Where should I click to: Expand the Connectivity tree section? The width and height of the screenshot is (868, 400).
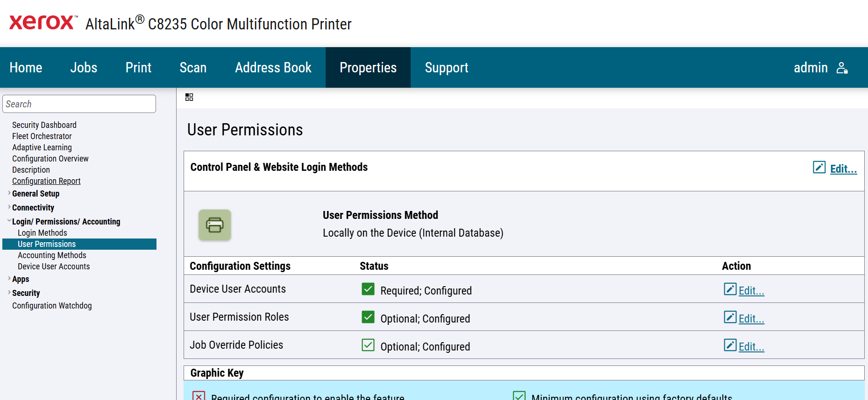(9, 207)
